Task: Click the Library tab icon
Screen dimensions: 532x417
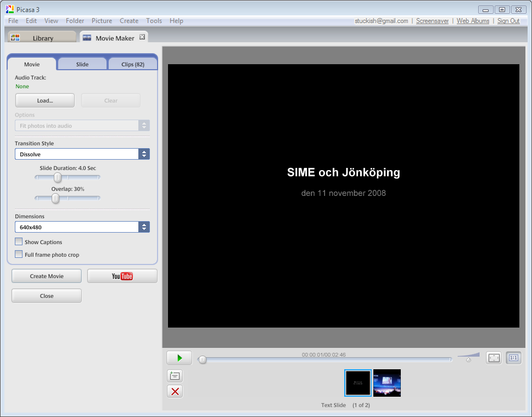Action: click(x=15, y=38)
